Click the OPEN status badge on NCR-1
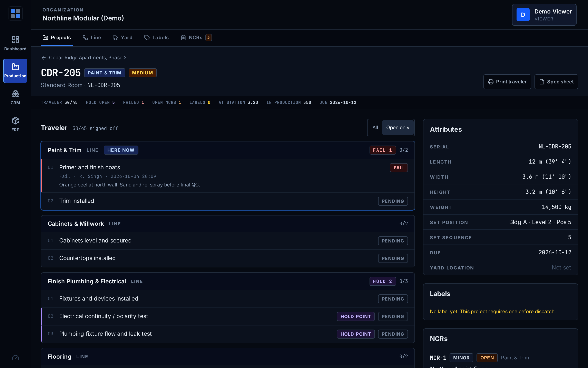 (x=487, y=358)
